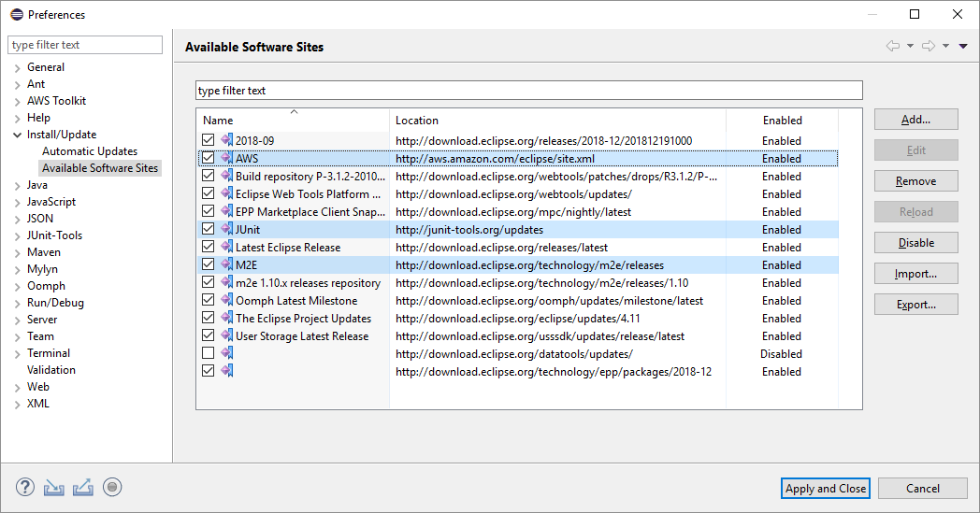The width and height of the screenshot is (980, 513).
Task: Click the import preferences icon at bottom left
Action: [x=54, y=487]
